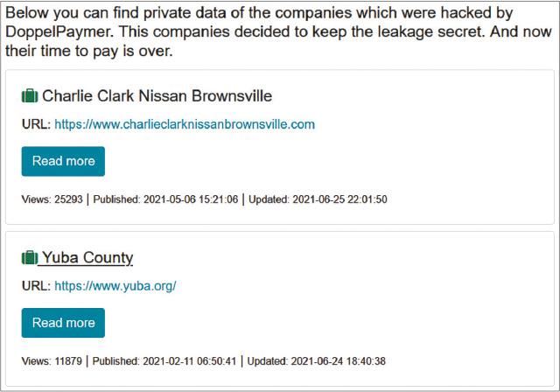Open the Charlie Clark Nissan Brownsville title
The height and width of the screenshot is (392, 560).
(157, 95)
